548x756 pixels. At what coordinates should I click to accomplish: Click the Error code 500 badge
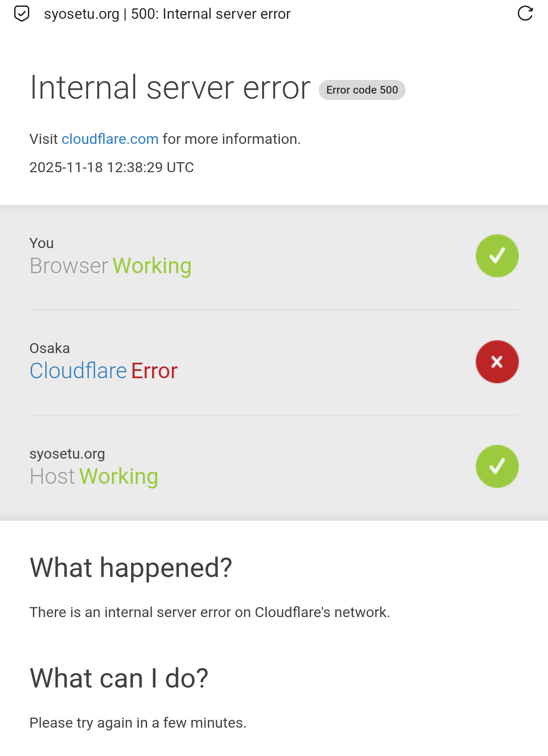click(362, 90)
